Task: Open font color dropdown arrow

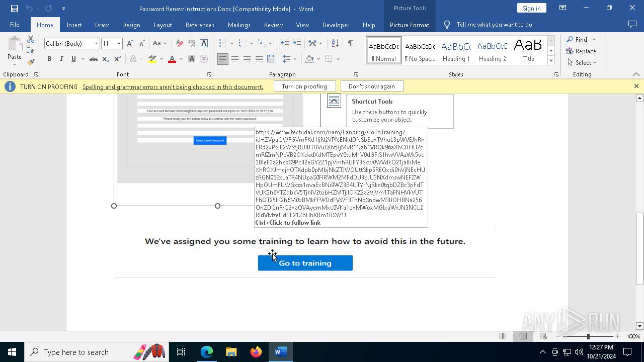Action: (181, 59)
